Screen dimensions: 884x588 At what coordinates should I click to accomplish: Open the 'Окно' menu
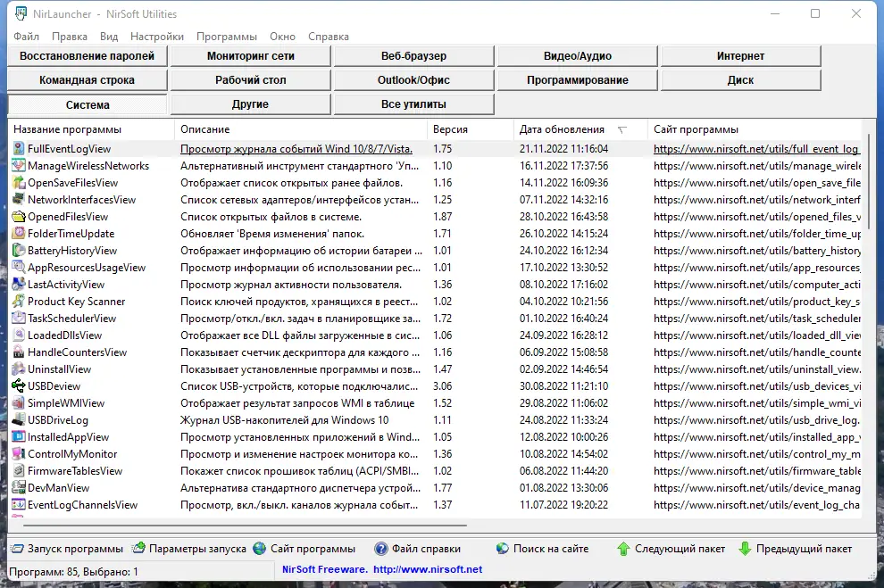pyautogui.click(x=282, y=37)
